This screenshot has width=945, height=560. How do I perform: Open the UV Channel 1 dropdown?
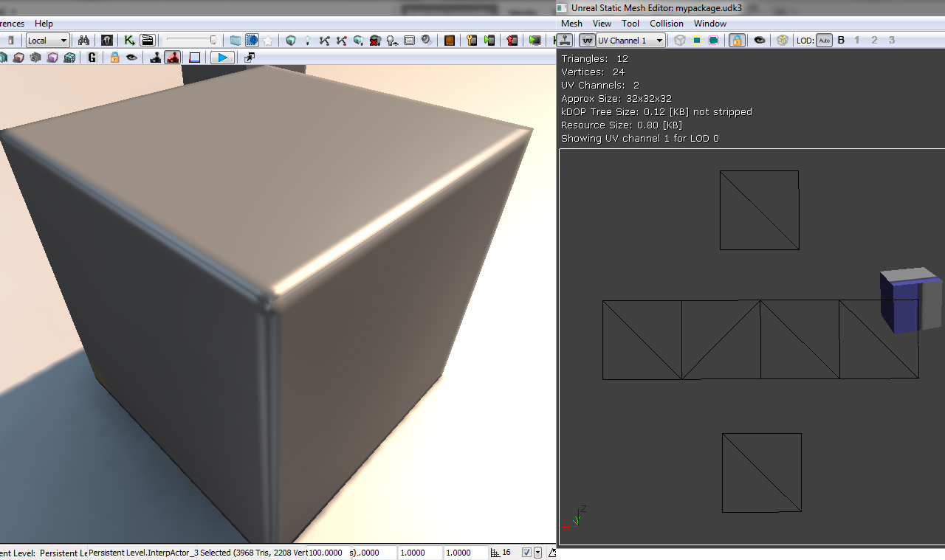[x=630, y=41]
